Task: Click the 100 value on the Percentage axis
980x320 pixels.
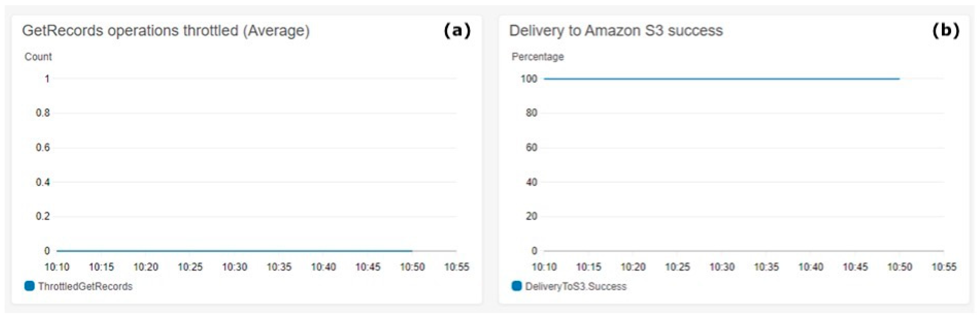Action: (529, 79)
